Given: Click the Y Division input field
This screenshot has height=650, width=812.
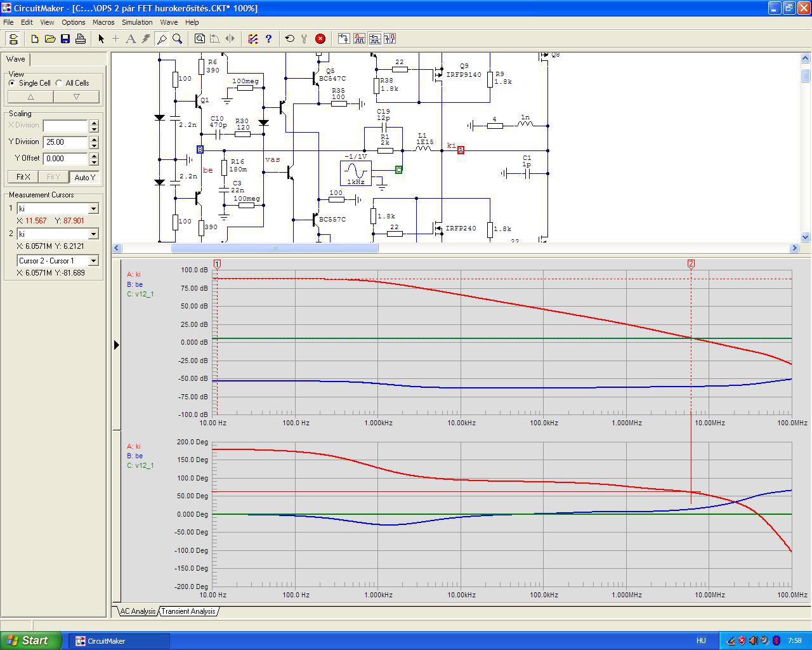Looking at the screenshot, I should click(65, 142).
